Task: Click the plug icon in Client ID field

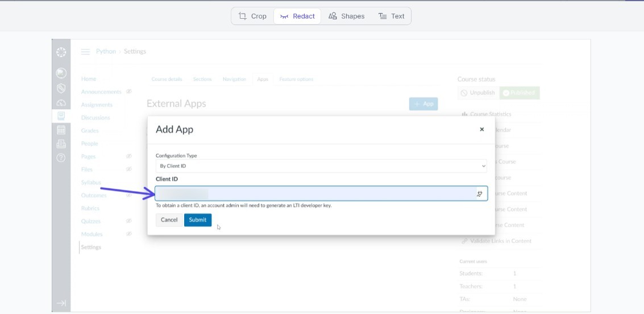Action: [479, 193]
